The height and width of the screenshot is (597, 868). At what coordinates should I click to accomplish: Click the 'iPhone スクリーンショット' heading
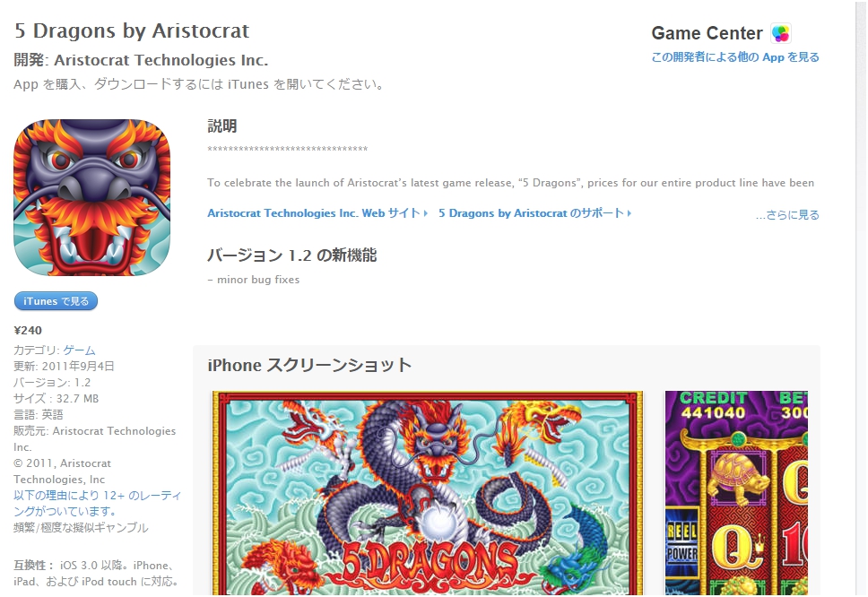point(309,365)
